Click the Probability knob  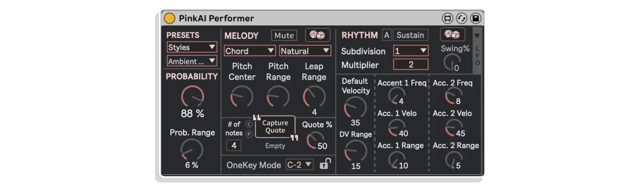193,97
